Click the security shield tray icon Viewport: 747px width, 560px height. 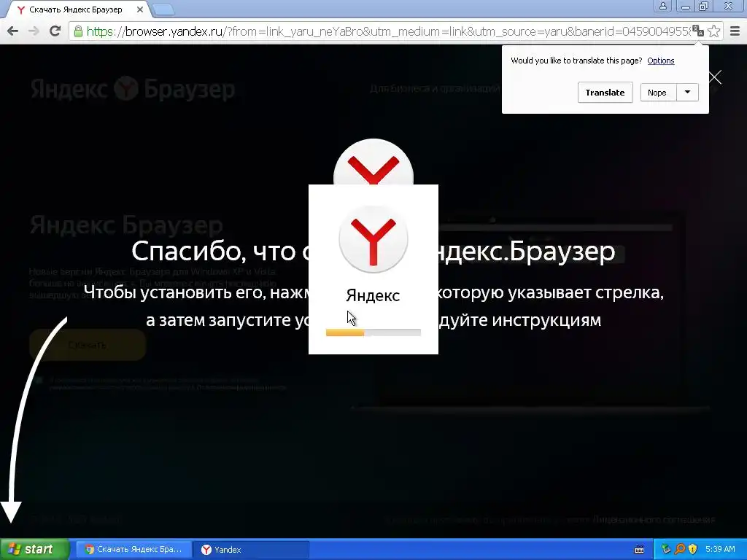coord(693,550)
